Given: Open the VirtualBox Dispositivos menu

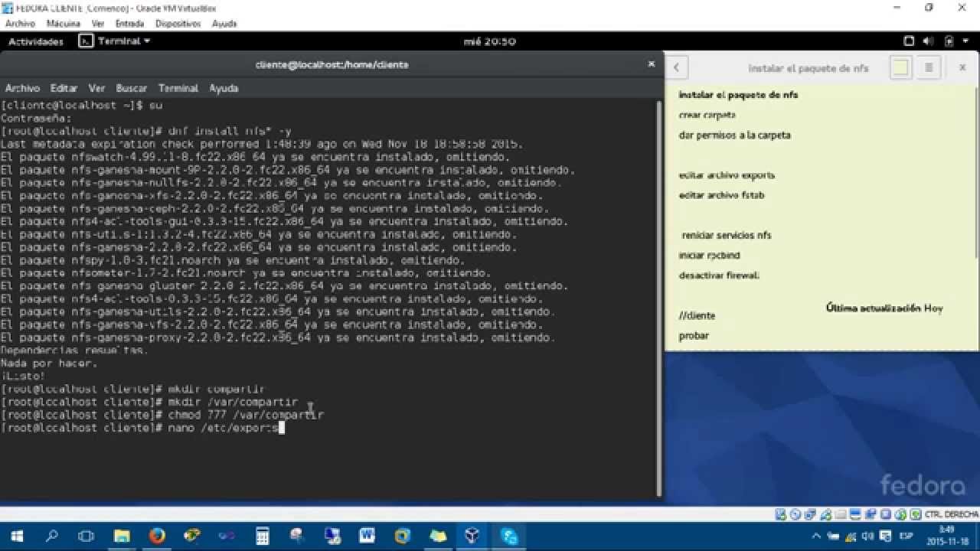Looking at the screenshot, I should point(178,24).
